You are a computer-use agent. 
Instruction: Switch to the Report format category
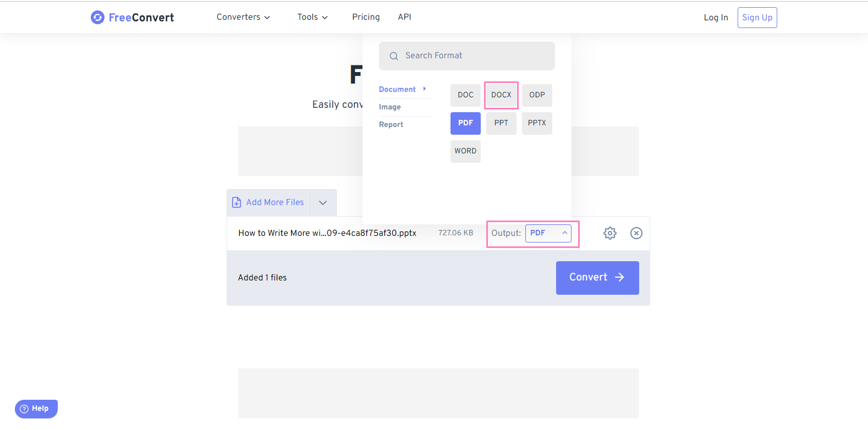coord(391,124)
